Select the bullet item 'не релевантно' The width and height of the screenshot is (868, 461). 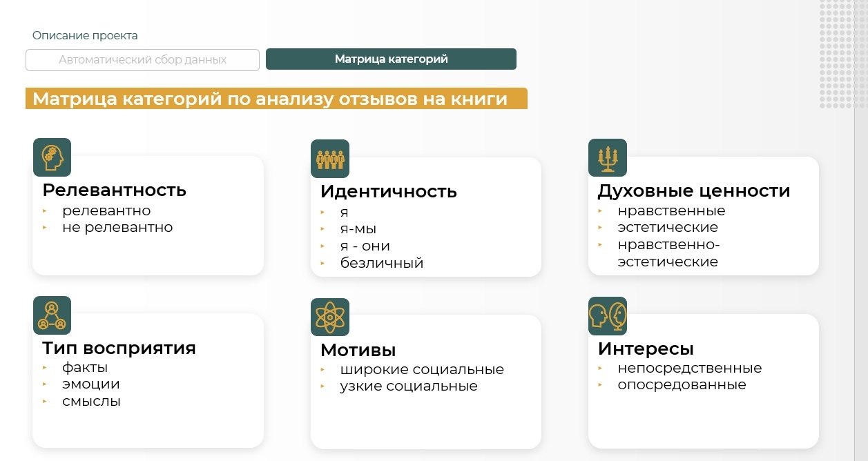pos(117,228)
